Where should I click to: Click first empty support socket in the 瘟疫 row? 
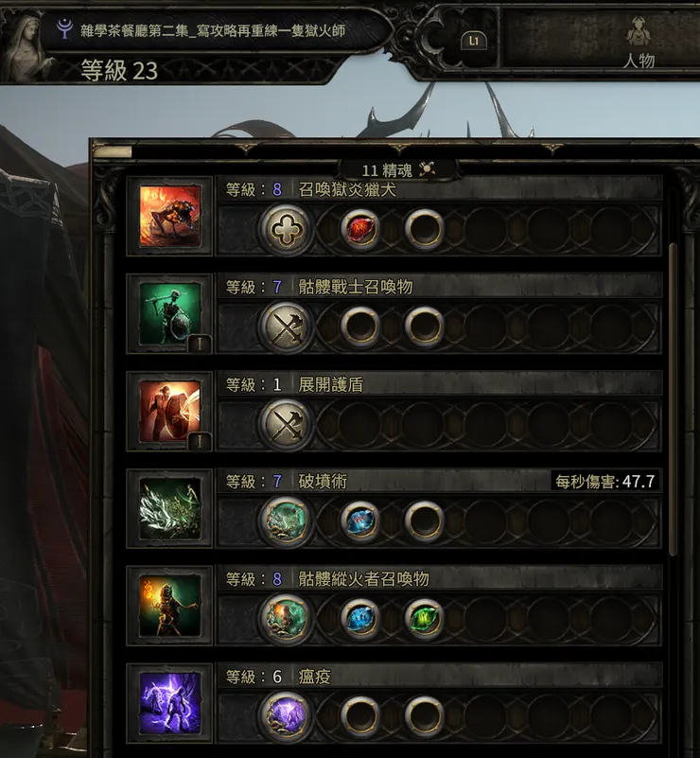point(359,716)
